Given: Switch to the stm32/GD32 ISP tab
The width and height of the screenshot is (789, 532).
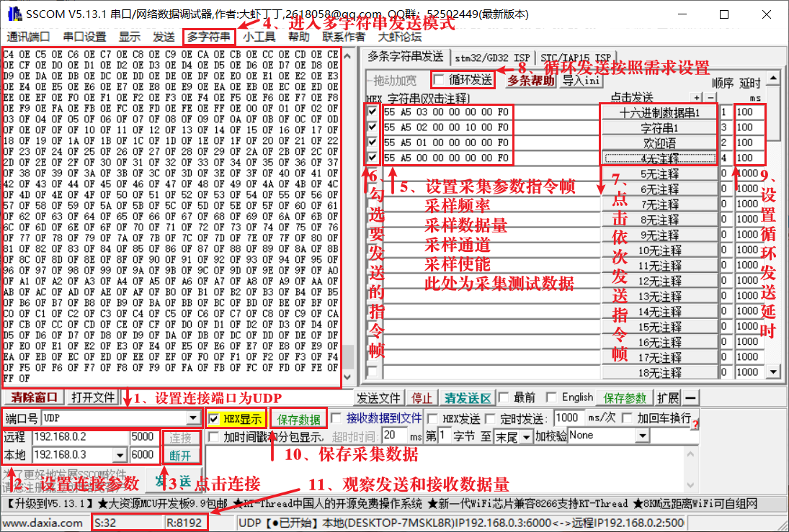Looking at the screenshot, I should point(492,58).
